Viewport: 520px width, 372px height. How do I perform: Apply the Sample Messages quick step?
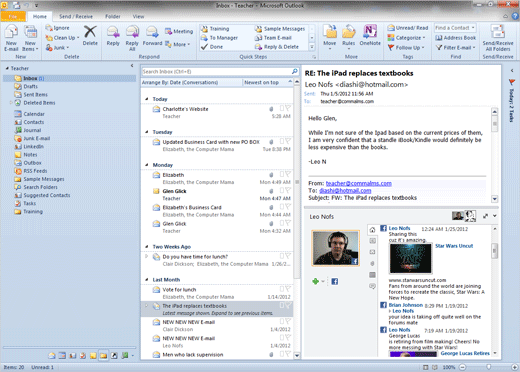coord(280,29)
